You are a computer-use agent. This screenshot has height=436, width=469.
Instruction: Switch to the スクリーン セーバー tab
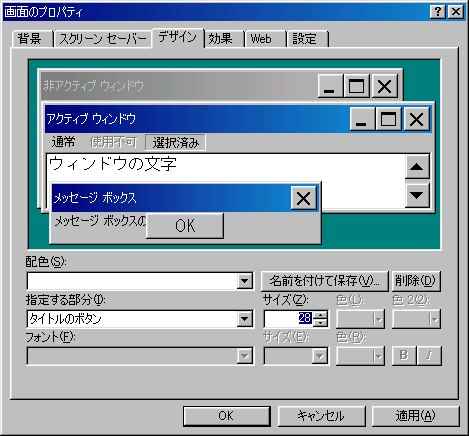pos(103,39)
